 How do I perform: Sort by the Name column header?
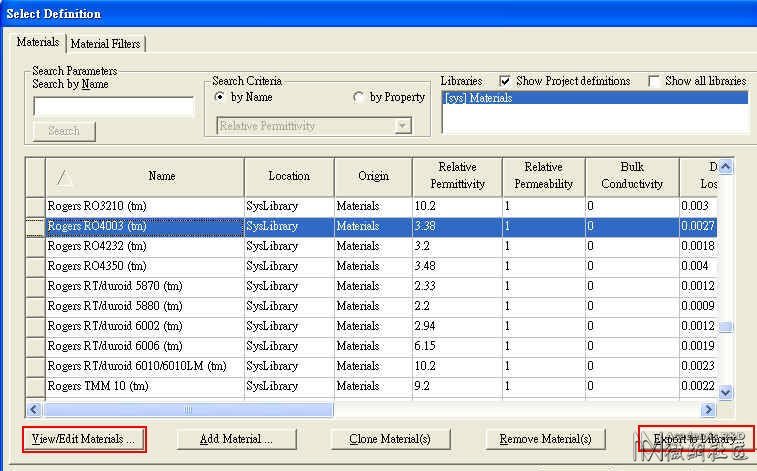point(145,176)
